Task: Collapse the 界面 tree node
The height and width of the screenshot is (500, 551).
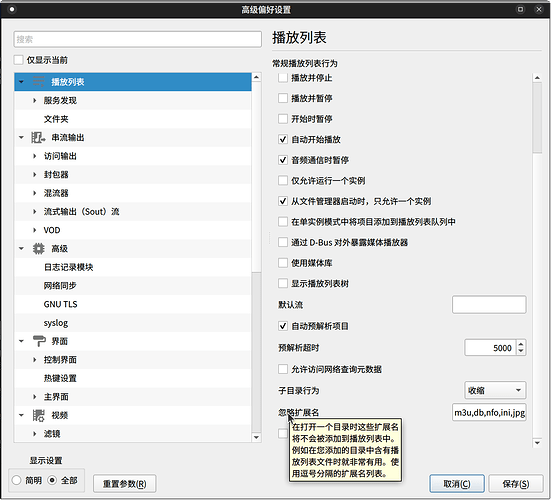Action: click(x=21, y=341)
